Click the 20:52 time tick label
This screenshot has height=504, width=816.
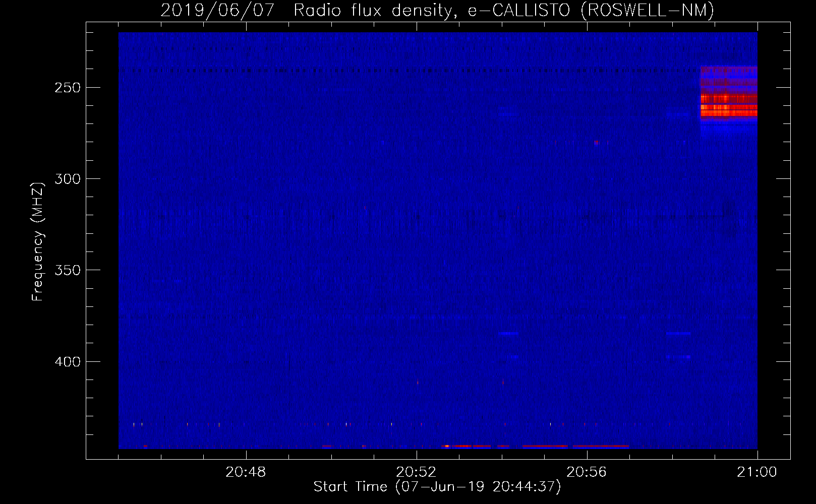click(x=416, y=472)
